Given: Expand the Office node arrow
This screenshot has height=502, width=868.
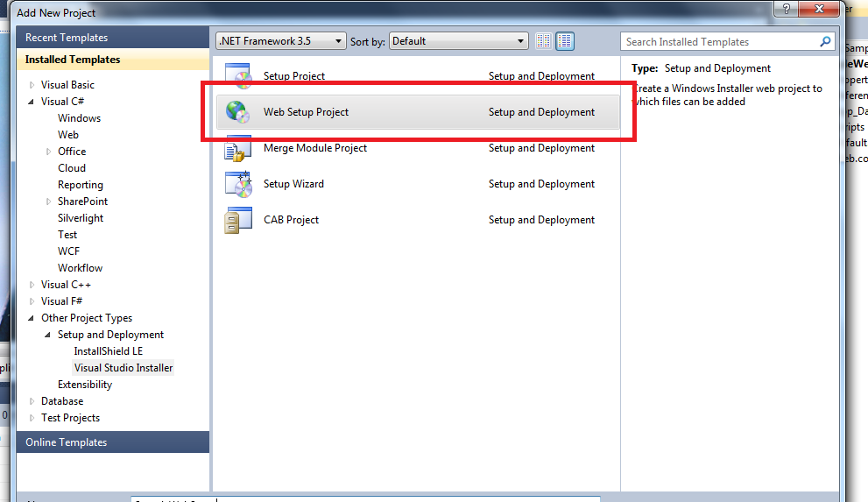Looking at the screenshot, I should click(48, 152).
